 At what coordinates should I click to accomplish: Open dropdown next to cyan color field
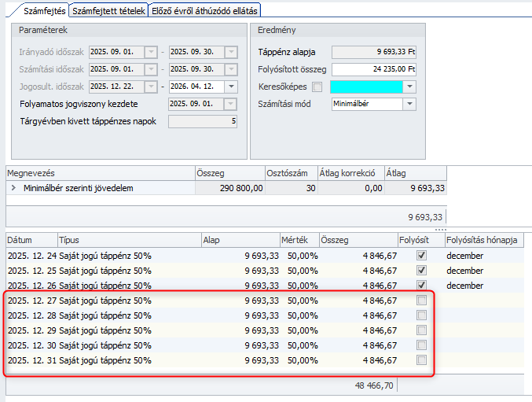409,87
